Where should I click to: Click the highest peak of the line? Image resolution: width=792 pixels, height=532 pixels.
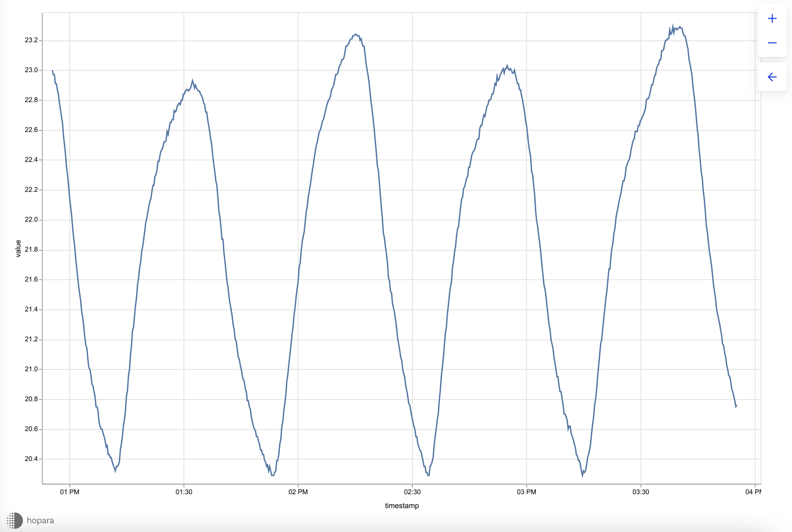click(x=673, y=26)
